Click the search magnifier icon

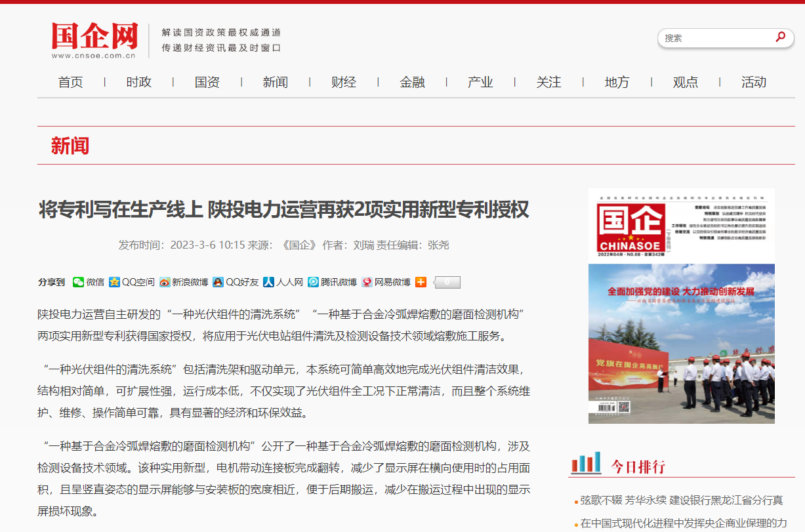[780, 37]
